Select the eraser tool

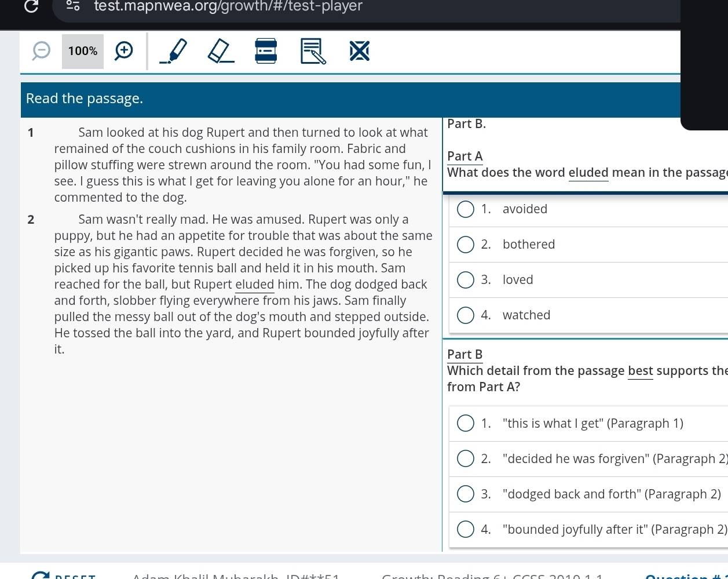(x=221, y=51)
